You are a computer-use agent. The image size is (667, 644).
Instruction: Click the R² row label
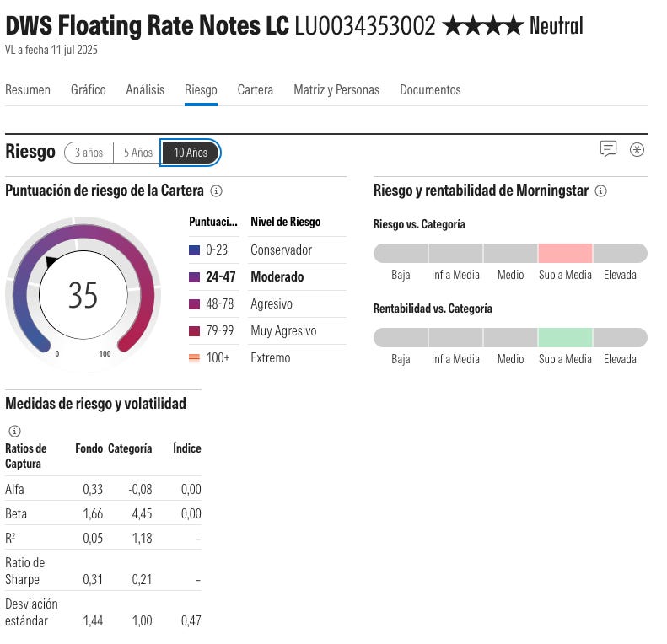10,538
